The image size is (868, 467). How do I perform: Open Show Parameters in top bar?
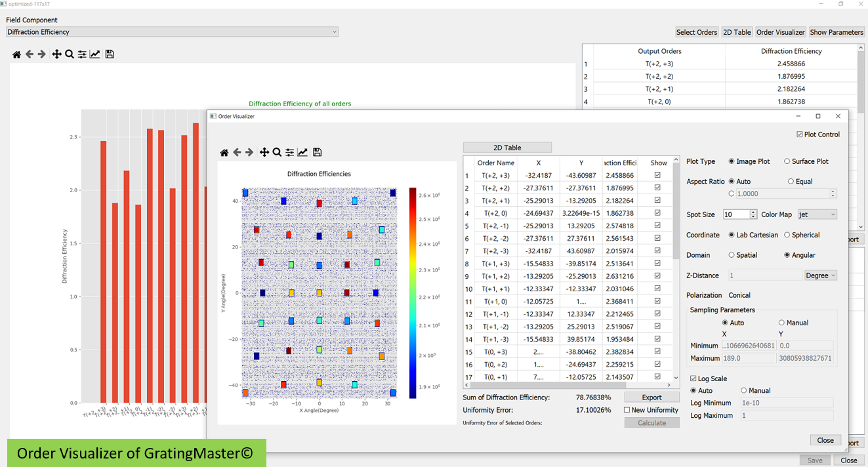pyautogui.click(x=837, y=32)
